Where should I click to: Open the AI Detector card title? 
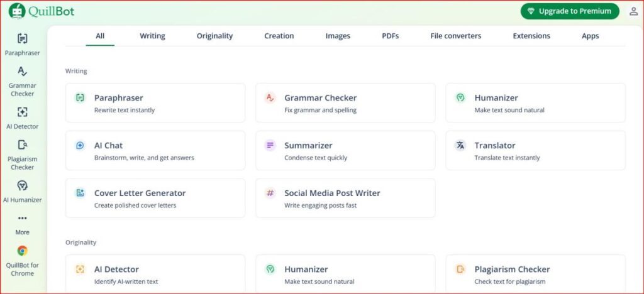point(116,269)
